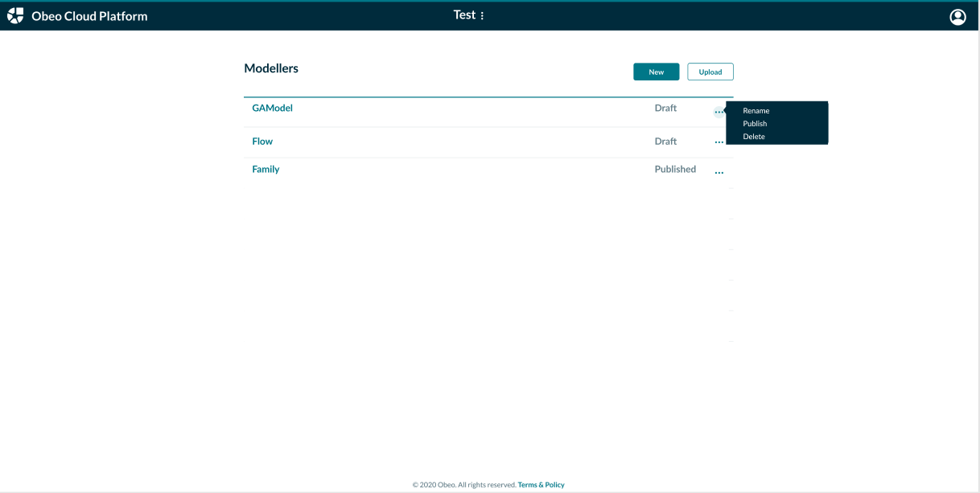Open the actions menu for GAModel

tap(720, 111)
